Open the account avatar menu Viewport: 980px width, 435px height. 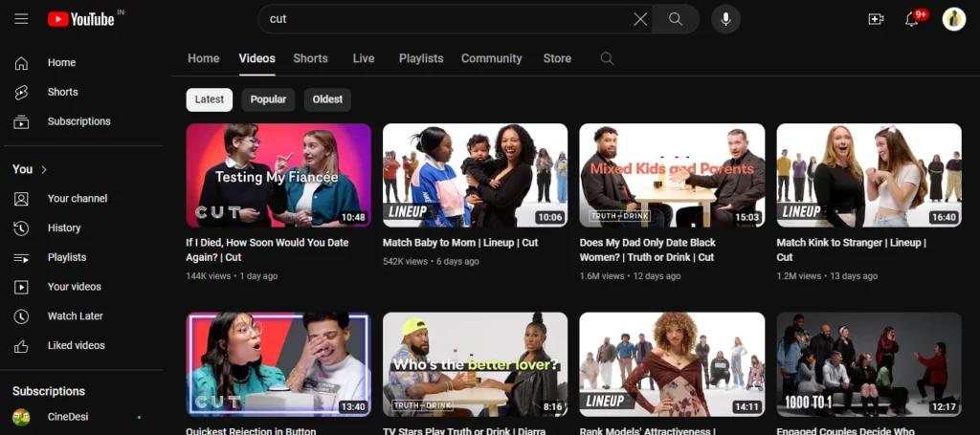point(954,19)
